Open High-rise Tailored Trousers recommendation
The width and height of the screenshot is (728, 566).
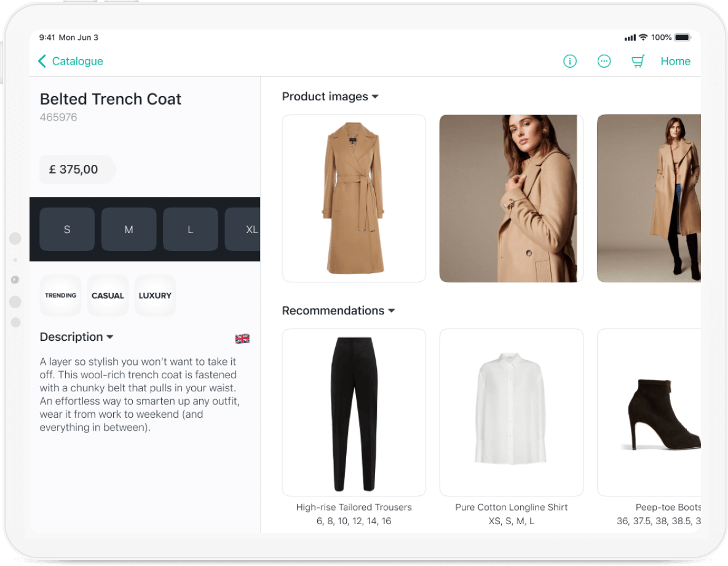pyautogui.click(x=354, y=412)
